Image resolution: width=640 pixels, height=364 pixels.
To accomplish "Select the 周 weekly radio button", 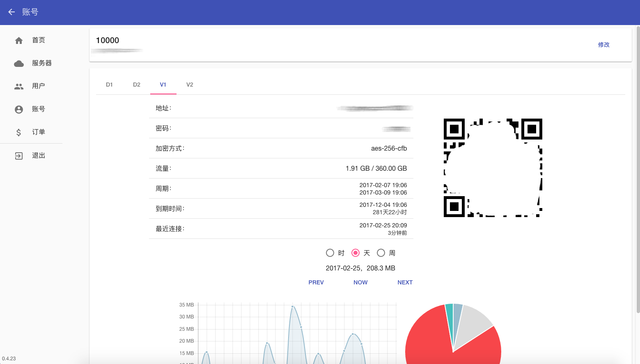I will [x=381, y=253].
